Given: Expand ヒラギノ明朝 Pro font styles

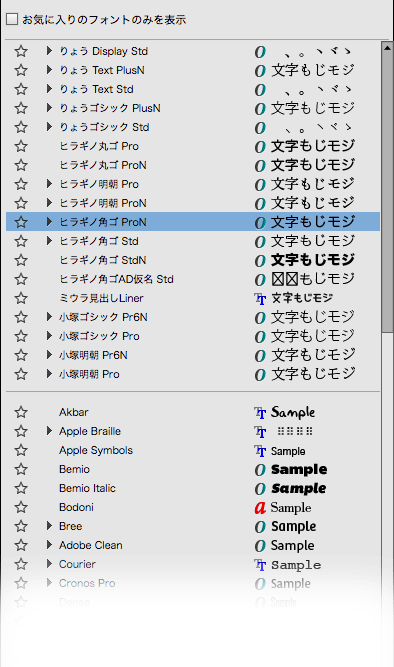Looking at the screenshot, I should 49,184.
